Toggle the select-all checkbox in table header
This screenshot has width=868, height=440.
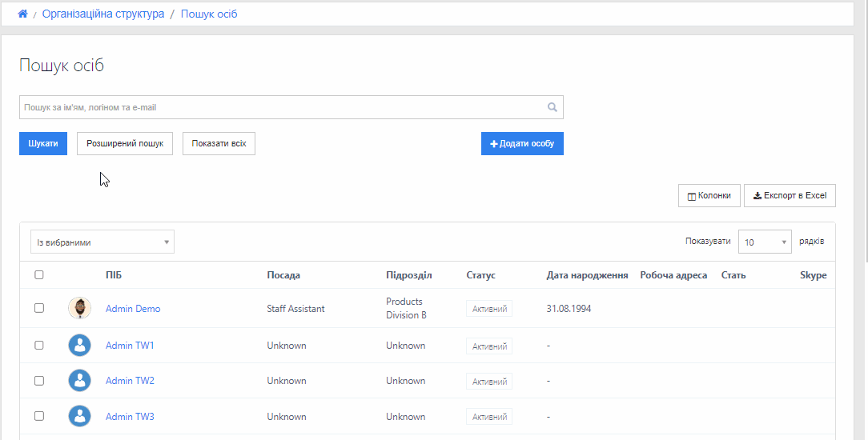[x=39, y=275]
